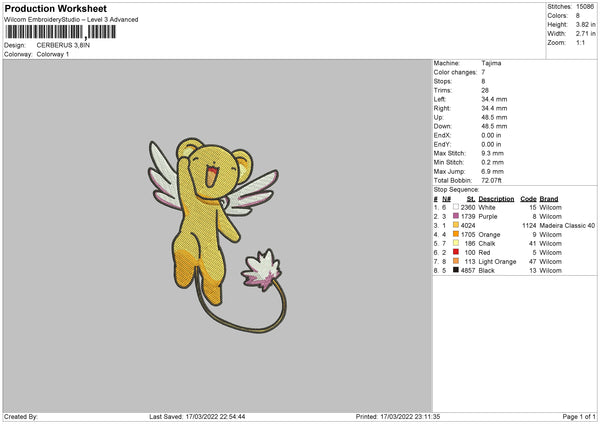Click the 'Red' description in row 6
The height and width of the screenshot is (424, 600).
(x=484, y=253)
